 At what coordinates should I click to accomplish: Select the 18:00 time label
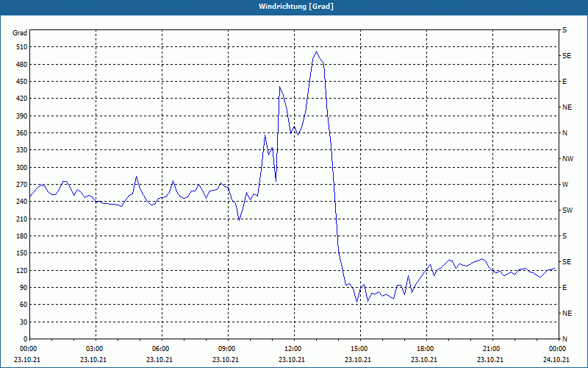(426, 348)
